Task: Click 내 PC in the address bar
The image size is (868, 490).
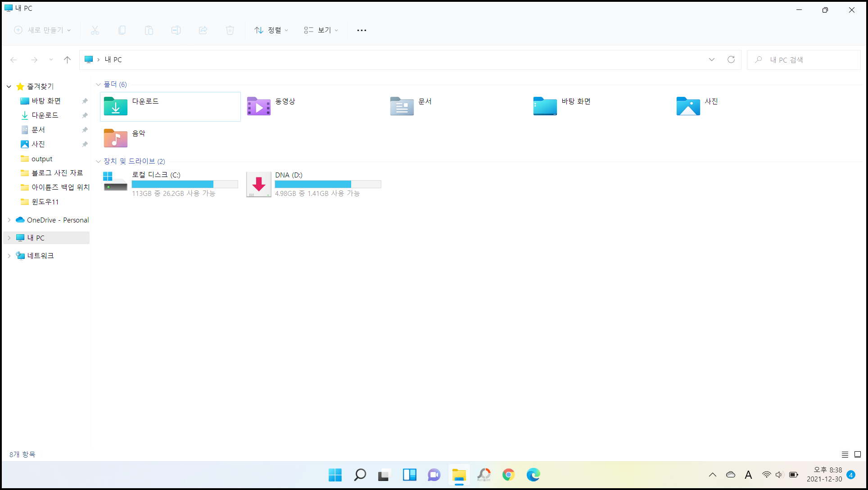Action: [113, 59]
